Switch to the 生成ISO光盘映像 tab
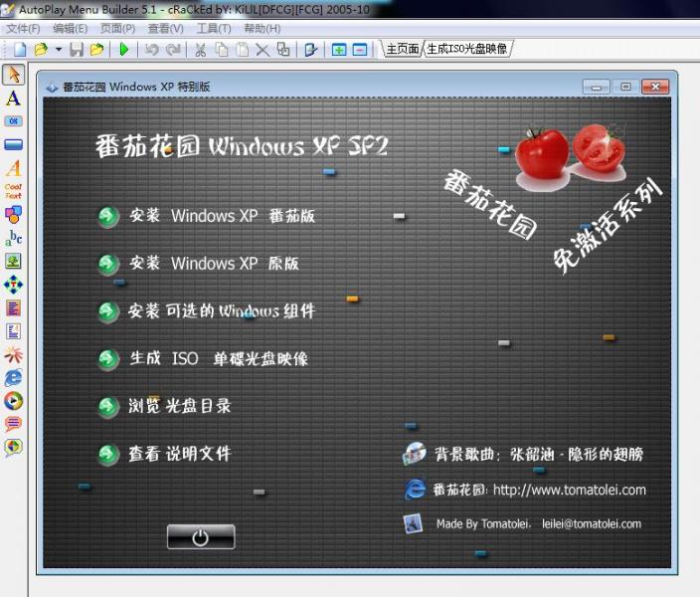The height and width of the screenshot is (597, 700). (466, 49)
